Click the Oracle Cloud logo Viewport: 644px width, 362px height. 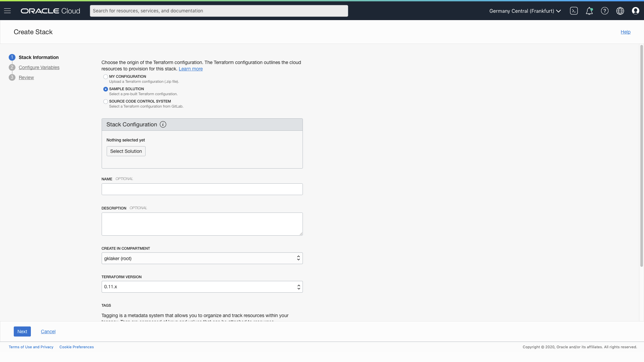pos(50,11)
